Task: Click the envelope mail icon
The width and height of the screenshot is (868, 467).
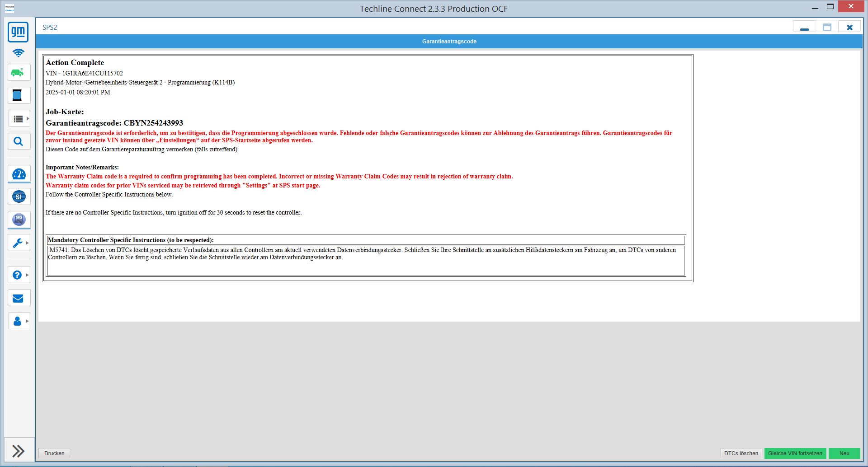Action: pyautogui.click(x=19, y=298)
